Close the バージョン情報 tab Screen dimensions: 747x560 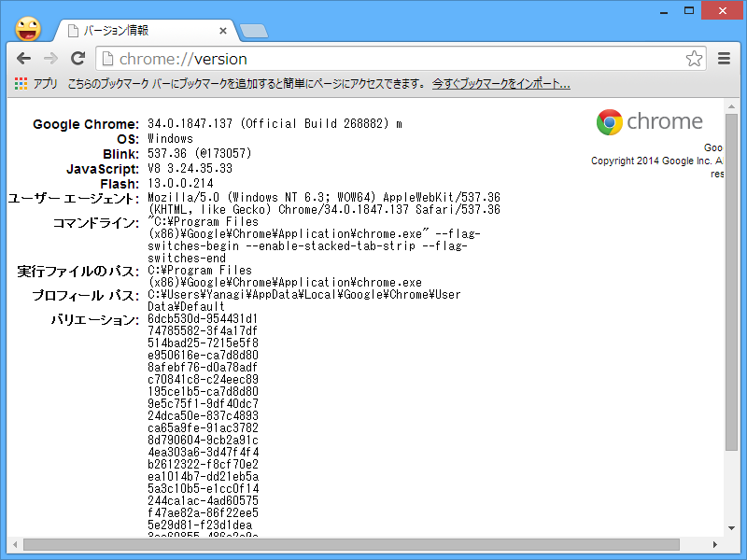[222, 29]
